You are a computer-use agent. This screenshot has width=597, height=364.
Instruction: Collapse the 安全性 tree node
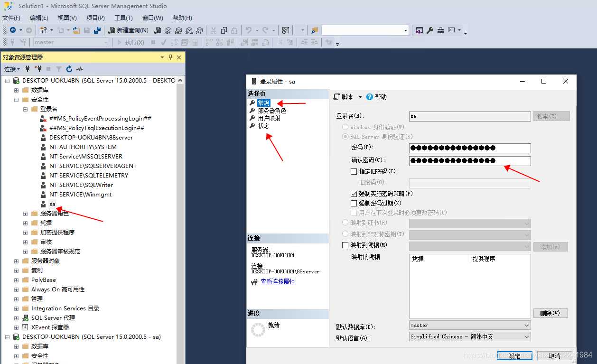(17, 100)
